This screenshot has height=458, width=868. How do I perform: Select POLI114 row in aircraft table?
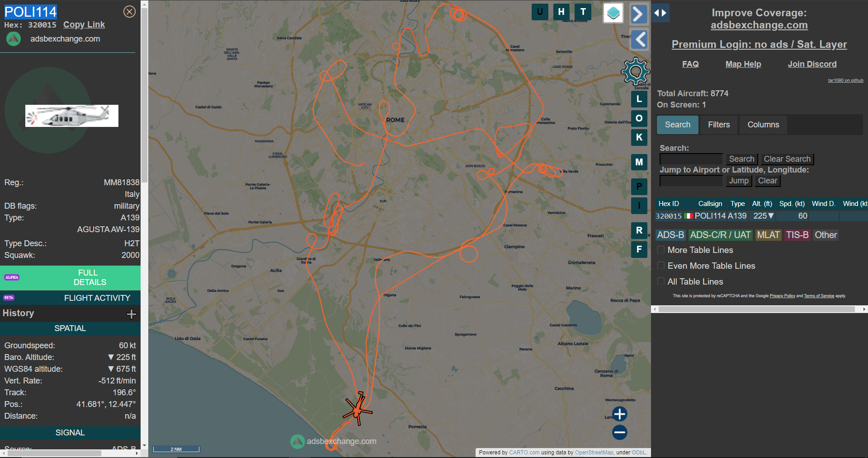point(761,216)
